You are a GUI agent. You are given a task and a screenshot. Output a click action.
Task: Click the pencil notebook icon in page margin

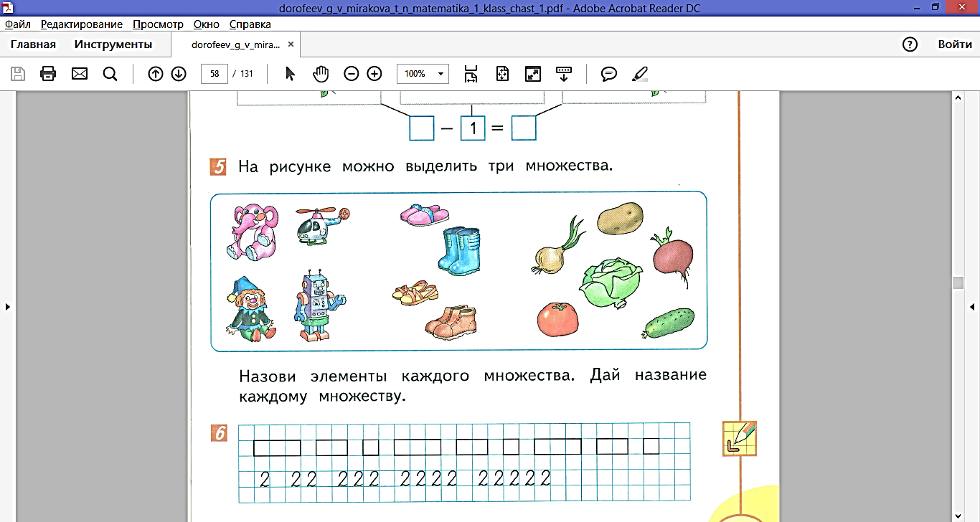point(740,439)
